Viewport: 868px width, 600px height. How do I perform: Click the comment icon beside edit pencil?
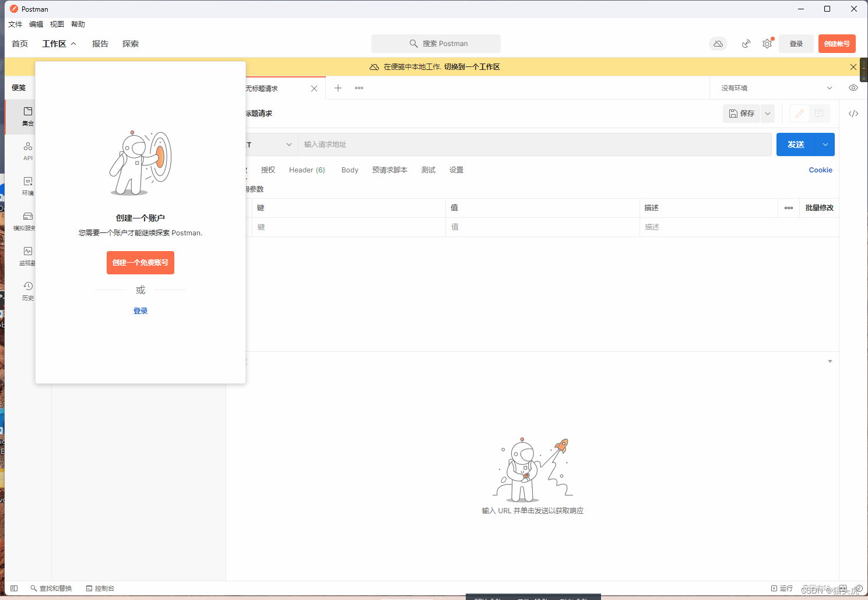pos(819,114)
